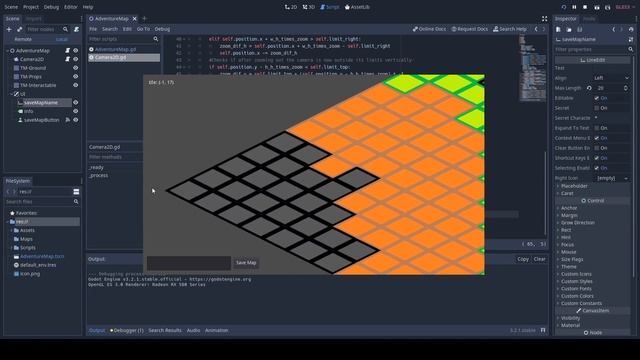The width and height of the screenshot is (640, 360).
Task: Open Scene menu
Action: point(11,7)
